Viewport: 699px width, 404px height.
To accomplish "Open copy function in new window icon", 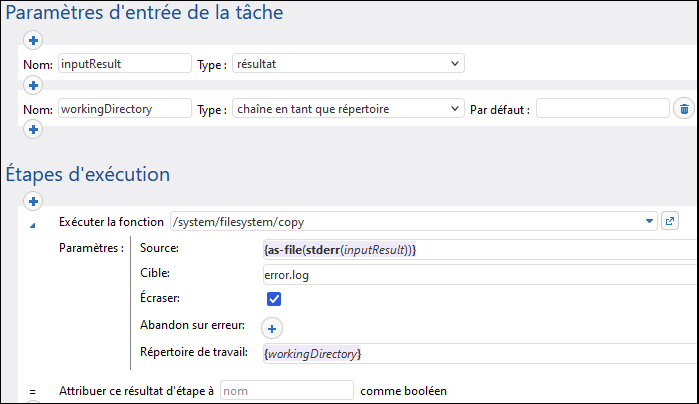I will 671,221.
